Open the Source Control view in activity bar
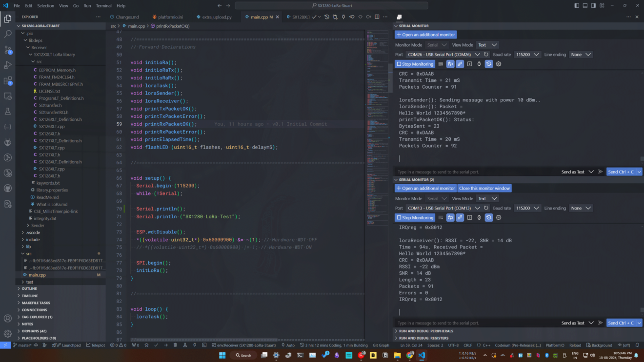644x362 pixels. (8, 50)
